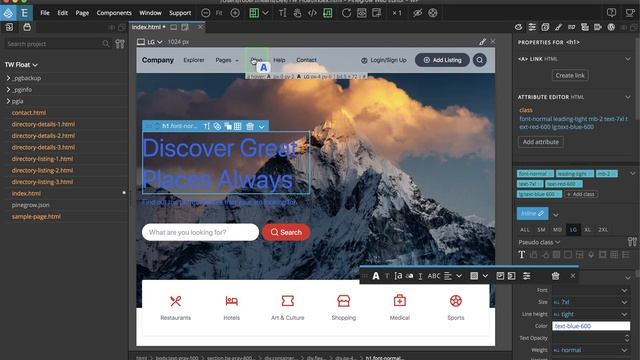Click the wrench icon beside Pseudo class

[x=632, y=242]
